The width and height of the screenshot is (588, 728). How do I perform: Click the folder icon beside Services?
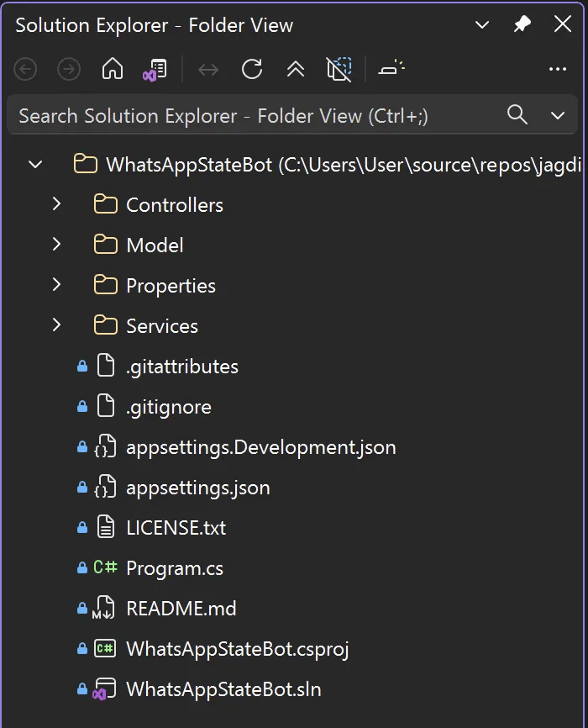pos(106,325)
